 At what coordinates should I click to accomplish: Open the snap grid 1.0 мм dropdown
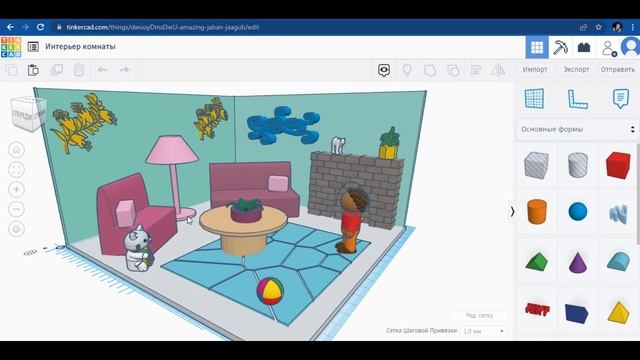coord(483,331)
